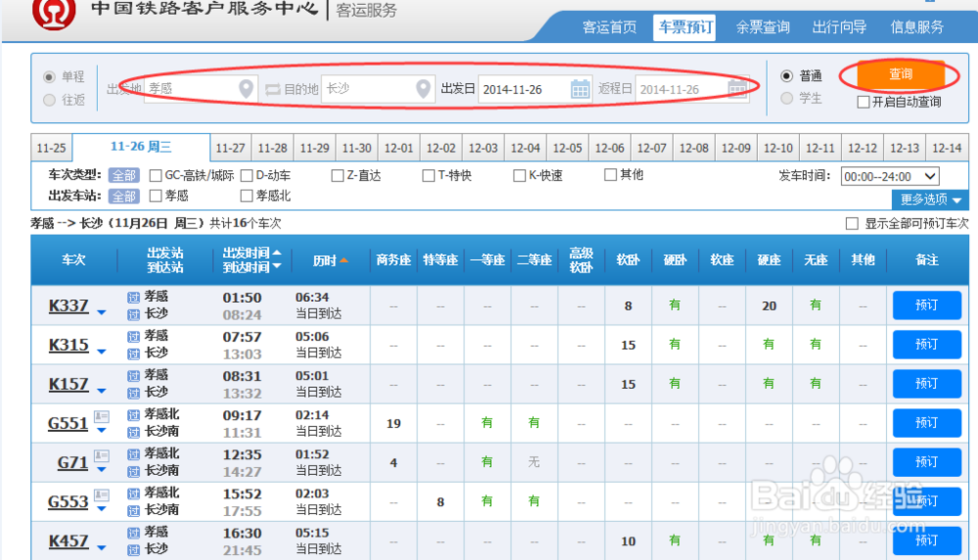Image resolution: width=978 pixels, height=560 pixels.
Task: Click the ID card icon next to G553
Action: pyautogui.click(x=102, y=495)
